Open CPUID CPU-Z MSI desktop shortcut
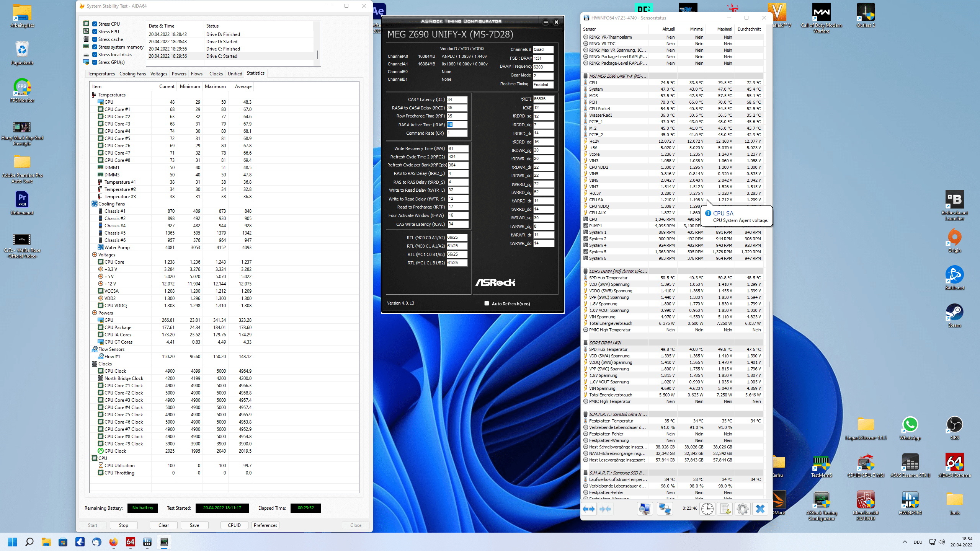980x551 pixels. (866, 465)
